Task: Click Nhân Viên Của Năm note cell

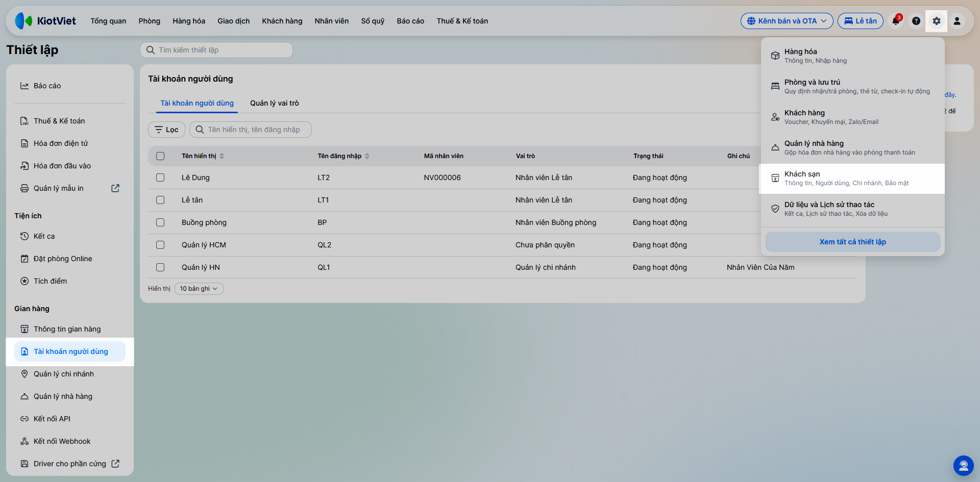Action: click(x=761, y=267)
